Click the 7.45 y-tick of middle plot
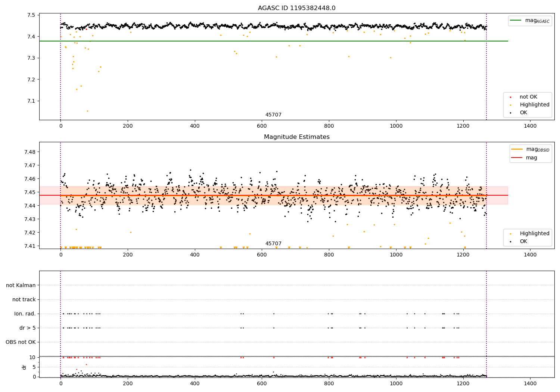560x392 pixels. (x=30, y=193)
